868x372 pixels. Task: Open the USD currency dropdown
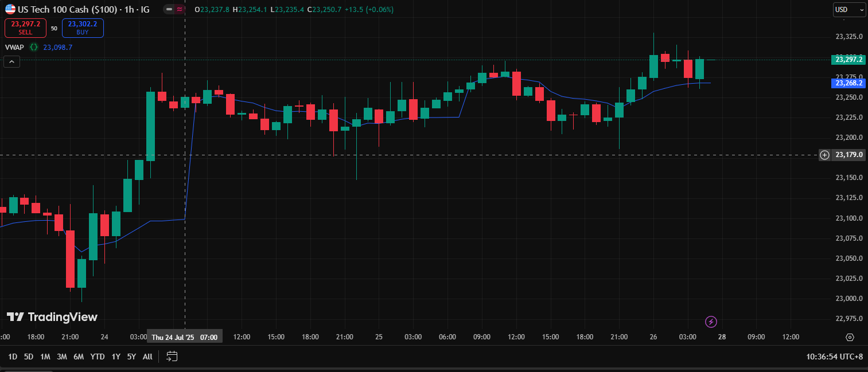click(x=849, y=10)
